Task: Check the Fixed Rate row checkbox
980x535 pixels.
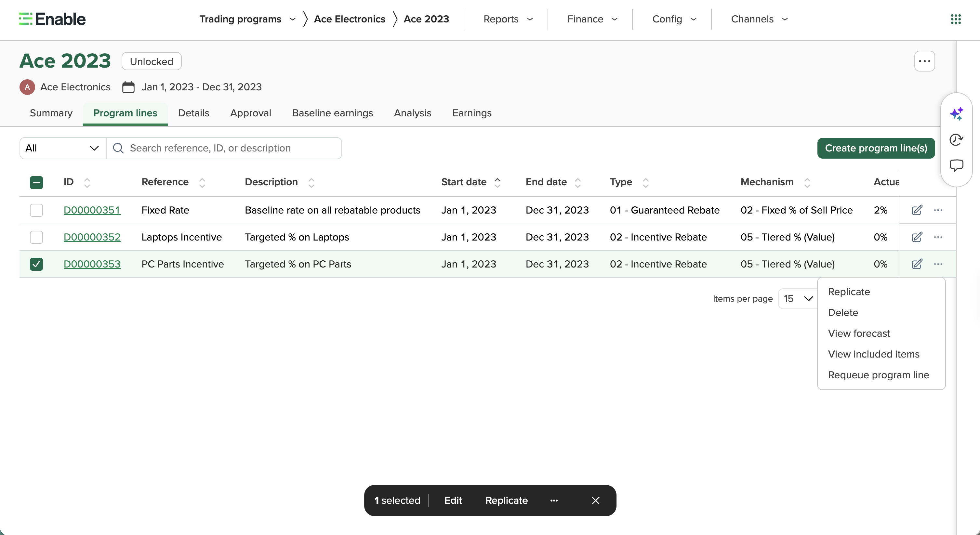Action: [36, 210]
